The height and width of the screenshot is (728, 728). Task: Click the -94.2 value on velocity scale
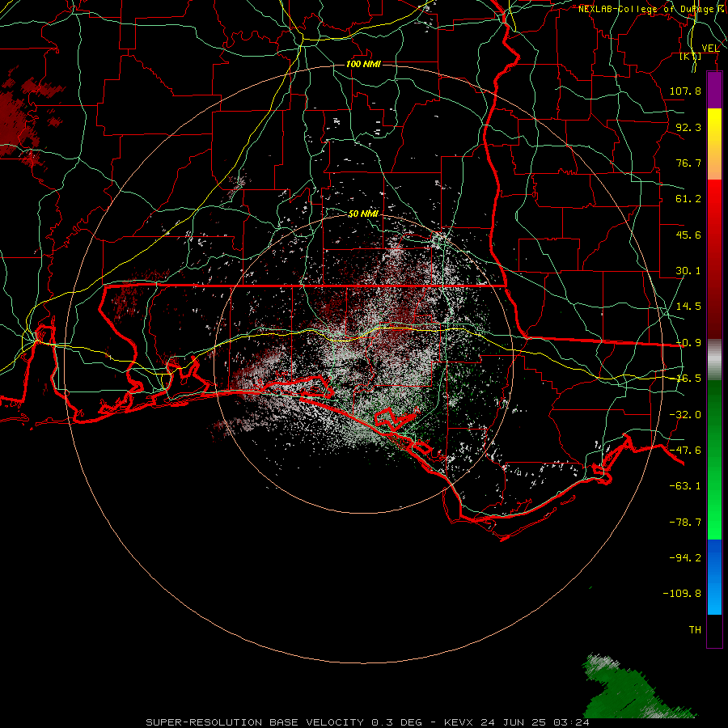click(x=685, y=557)
